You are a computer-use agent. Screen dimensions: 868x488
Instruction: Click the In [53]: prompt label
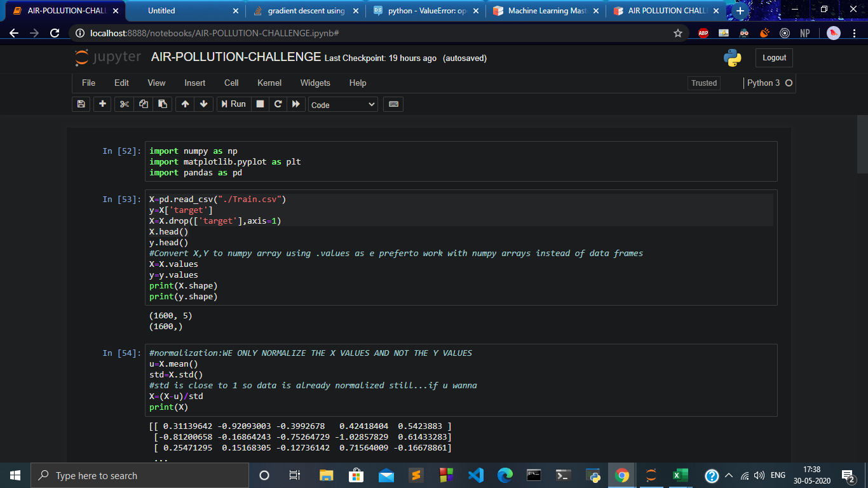pos(121,199)
